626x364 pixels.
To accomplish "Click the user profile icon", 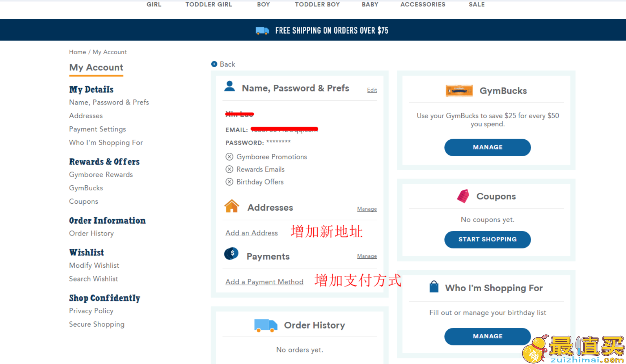I will point(230,86).
